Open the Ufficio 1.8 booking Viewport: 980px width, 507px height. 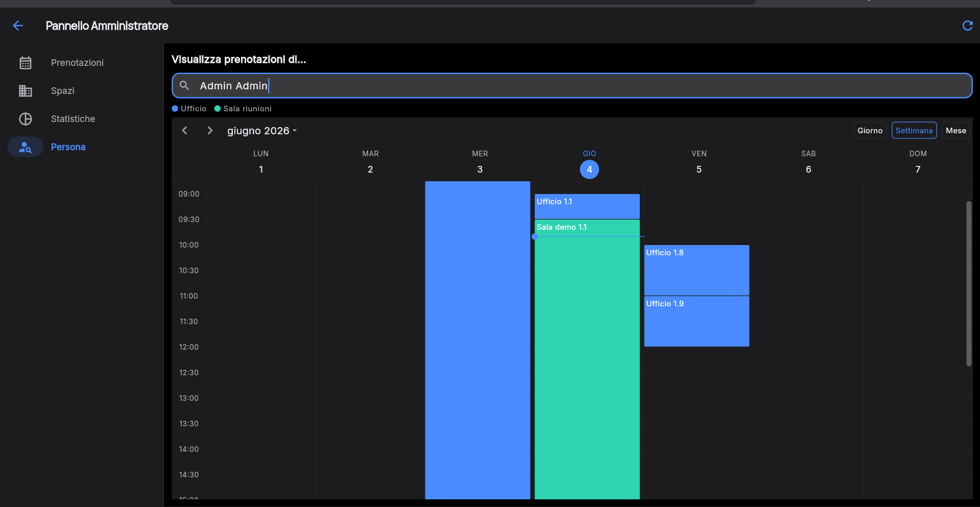point(697,270)
